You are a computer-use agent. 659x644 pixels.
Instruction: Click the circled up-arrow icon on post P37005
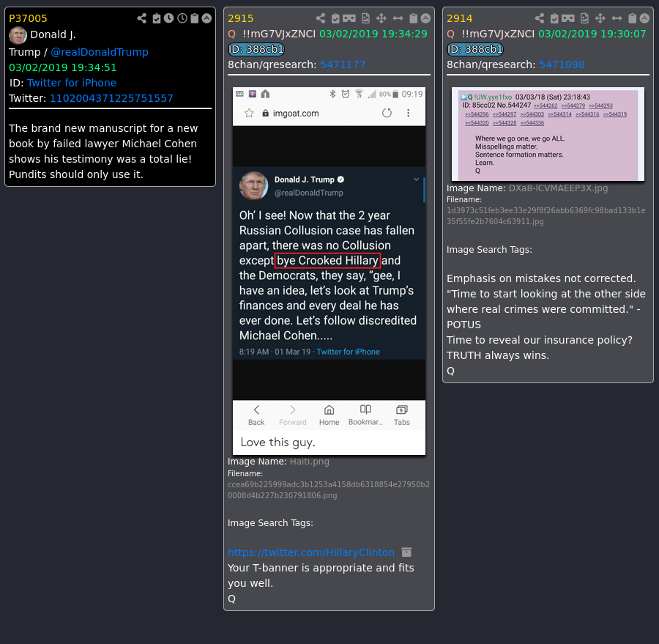pyautogui.click(x=206, y=18)
